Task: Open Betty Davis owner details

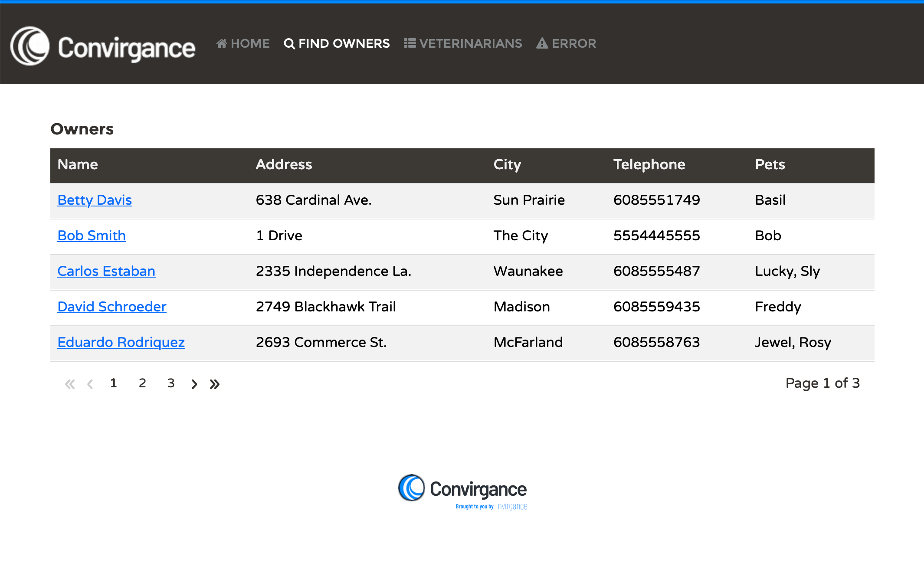Action: pyautogui.click(x=95, y=200)
